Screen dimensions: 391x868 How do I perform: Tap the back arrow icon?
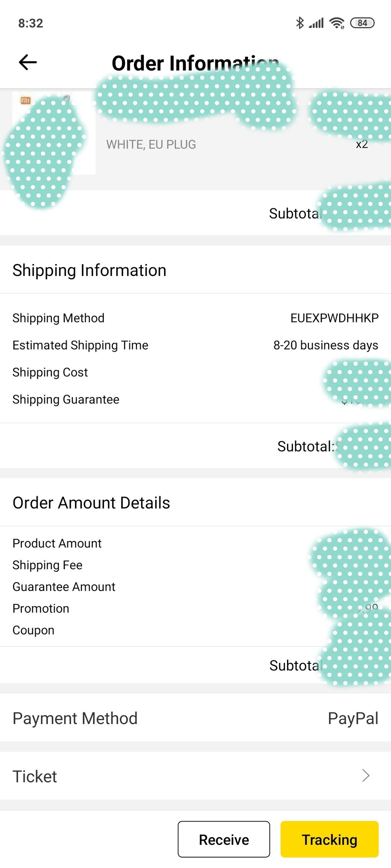(x=28, y=62)
